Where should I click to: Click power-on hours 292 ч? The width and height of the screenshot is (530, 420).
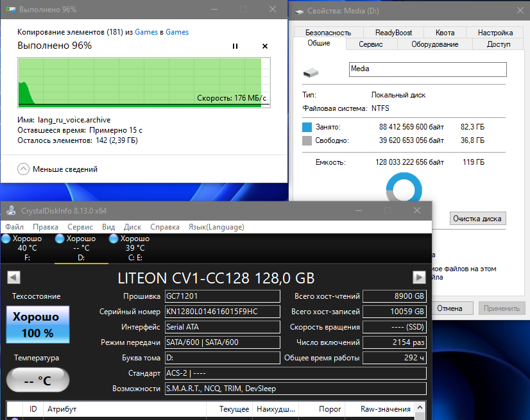[395, 358]
